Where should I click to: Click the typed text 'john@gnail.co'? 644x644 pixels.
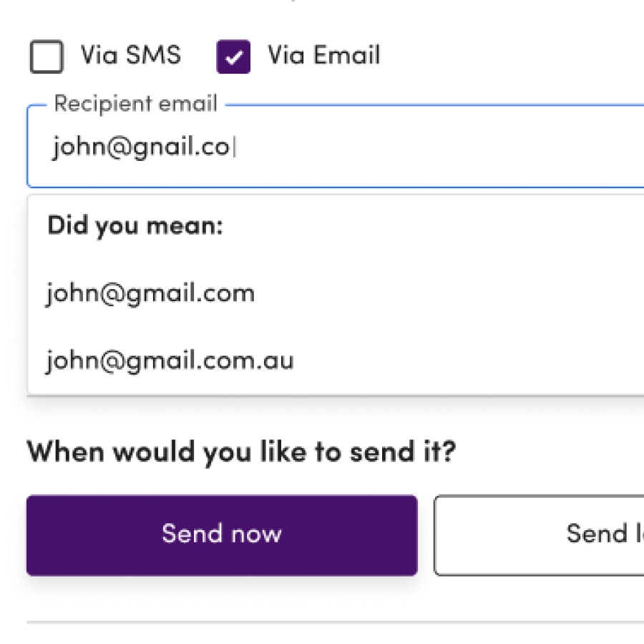coord(140,147)
